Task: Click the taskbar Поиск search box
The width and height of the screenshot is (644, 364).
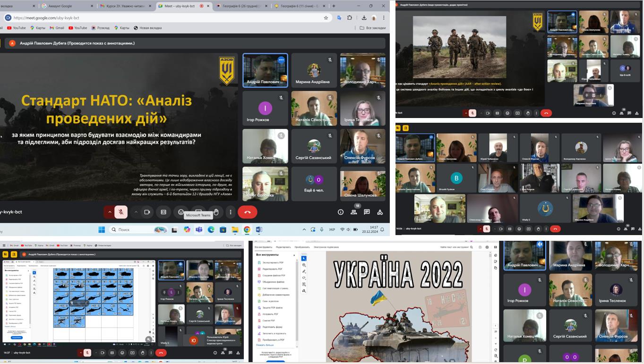Action: coord(138,229)
